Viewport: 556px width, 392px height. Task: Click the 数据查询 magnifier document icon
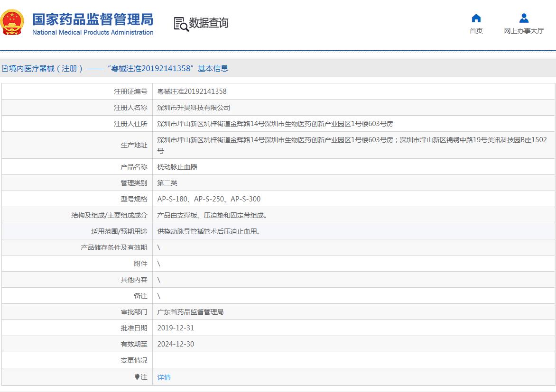181,24
